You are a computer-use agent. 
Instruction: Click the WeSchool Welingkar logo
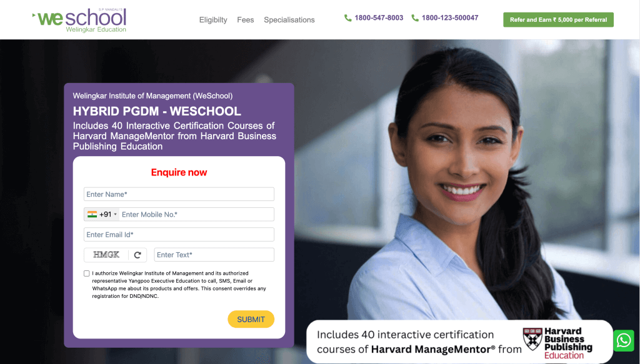(x=79, y=20)
